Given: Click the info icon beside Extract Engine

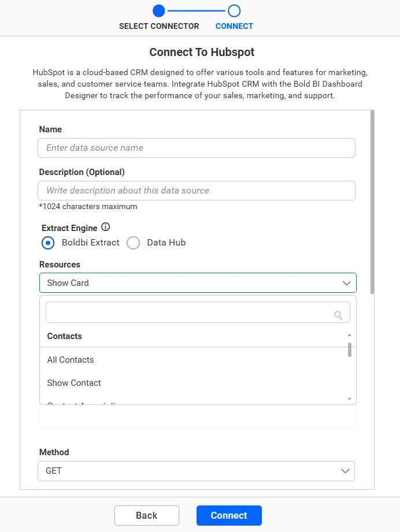Looking at the screenshot, I should (x=105, y=227).
